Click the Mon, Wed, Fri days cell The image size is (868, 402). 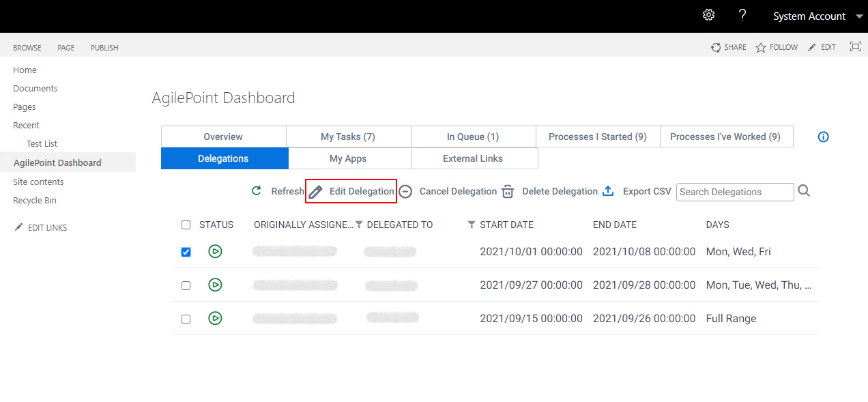pyautogui.click(x=738, y=252)
